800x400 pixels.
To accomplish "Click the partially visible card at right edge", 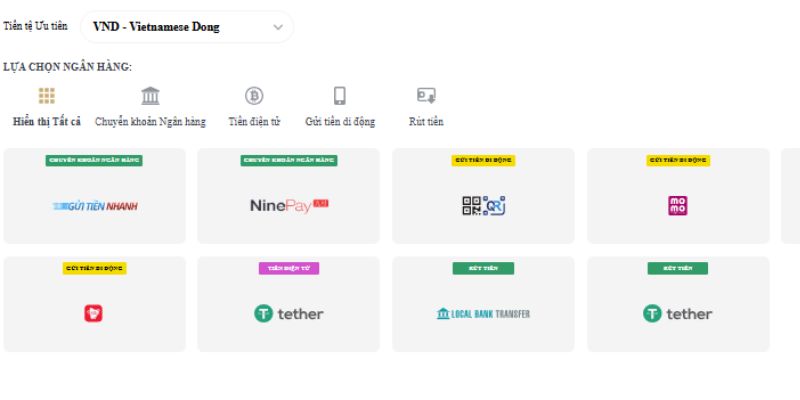I will tap(791, 196).
